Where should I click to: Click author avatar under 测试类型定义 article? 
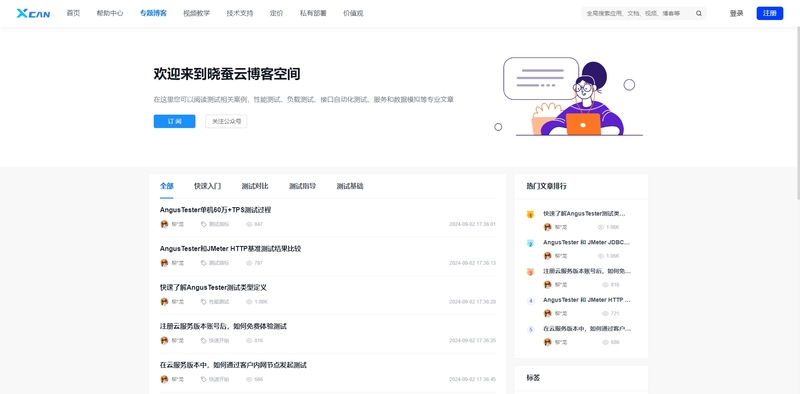pos(164,302)
